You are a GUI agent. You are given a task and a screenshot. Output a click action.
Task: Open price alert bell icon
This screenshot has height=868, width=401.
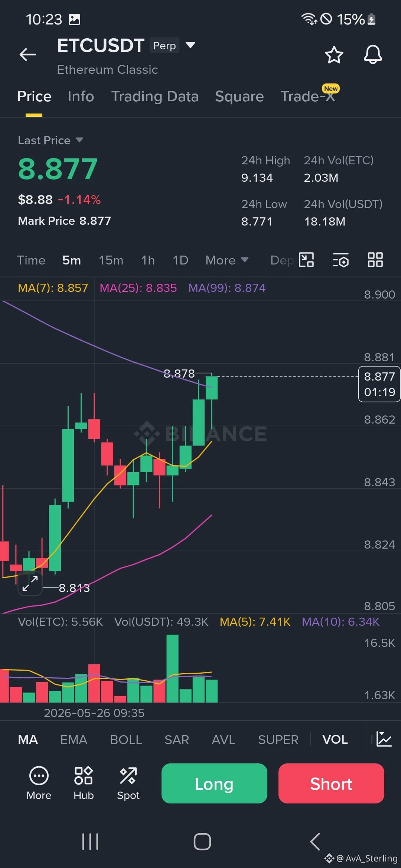click(x=373, y=55)
